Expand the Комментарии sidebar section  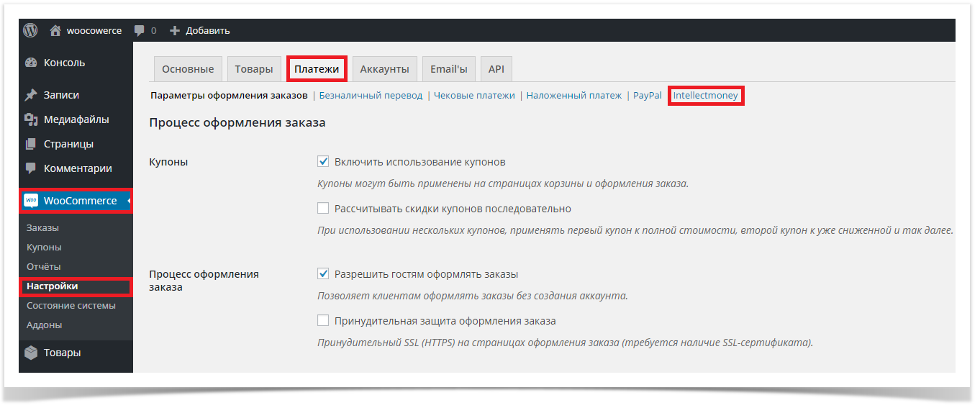(x=77, y=168)
